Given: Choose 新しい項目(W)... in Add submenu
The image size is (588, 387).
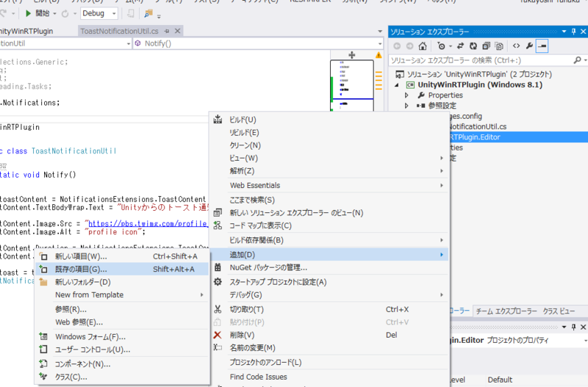Looking at the screenshot, I should (x=81, y=256).
